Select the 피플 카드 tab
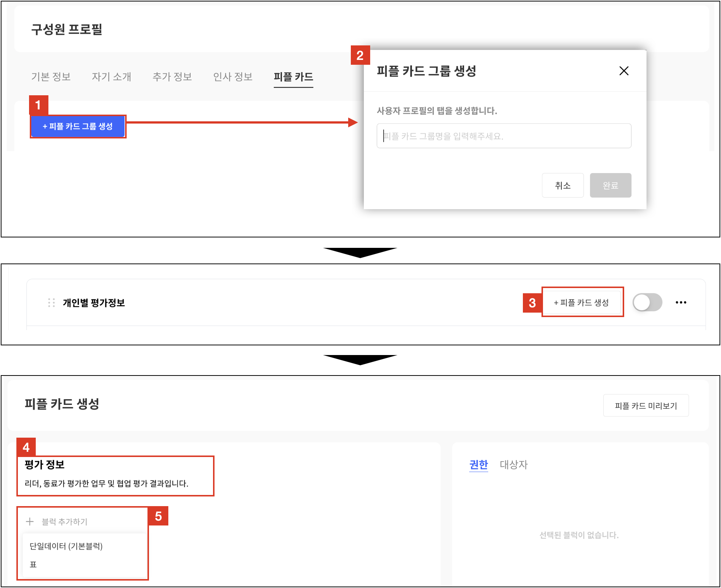Viewport: 721px width, 588px height. pyautogui.click(x=293, y=77)
